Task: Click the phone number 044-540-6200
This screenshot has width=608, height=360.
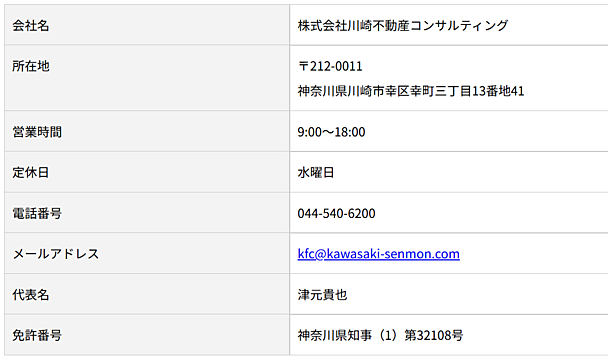Action: tap(336, 213)
